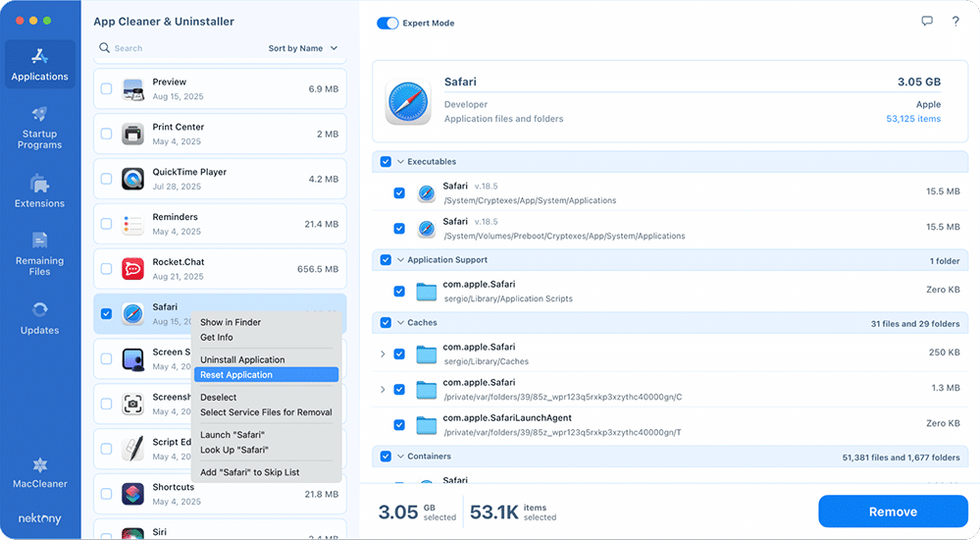Click Safari icon for Preboot Cryptexes executable
Viewport: 980px width, 540px height.
(x=427, y=229)
